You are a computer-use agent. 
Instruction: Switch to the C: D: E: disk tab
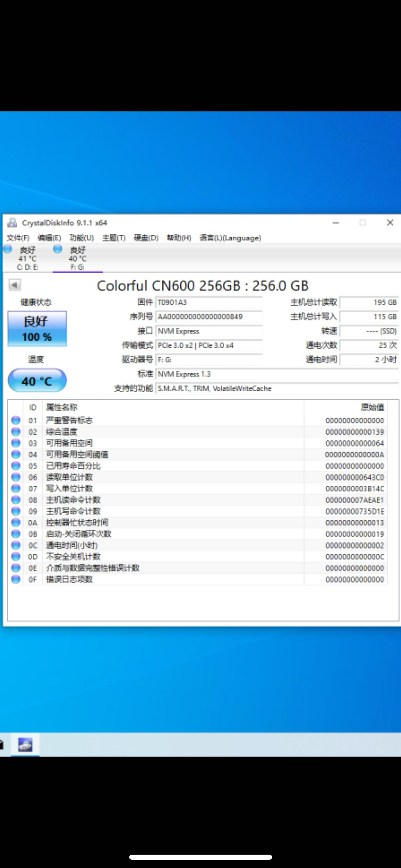[x=27, y=258]
